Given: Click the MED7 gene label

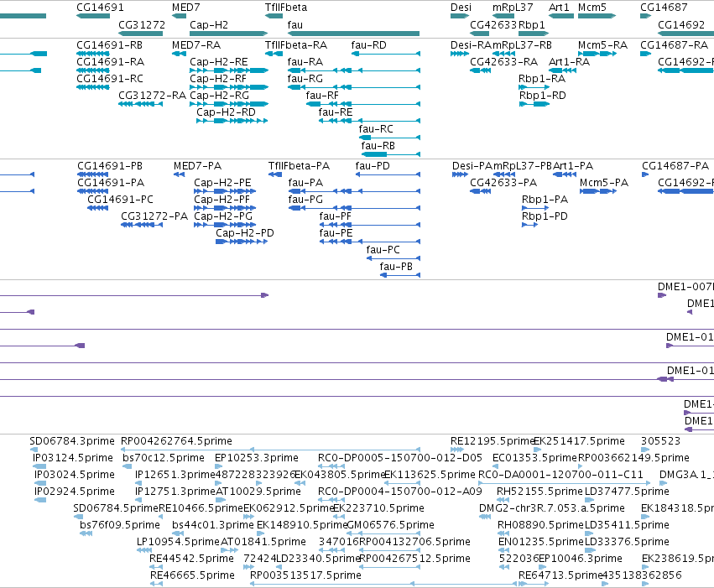Looking at the screenshot, I should (185, 8).
